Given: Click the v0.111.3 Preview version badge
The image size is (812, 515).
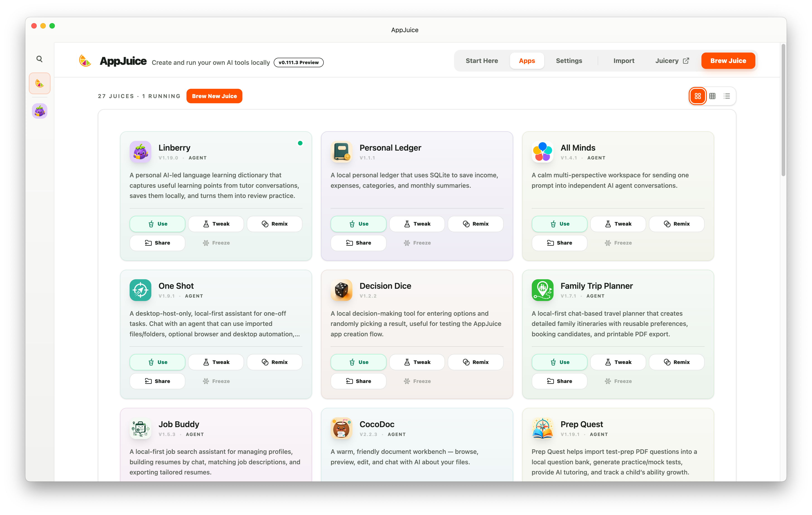Looking at the screenshot, I should point(298,62).
